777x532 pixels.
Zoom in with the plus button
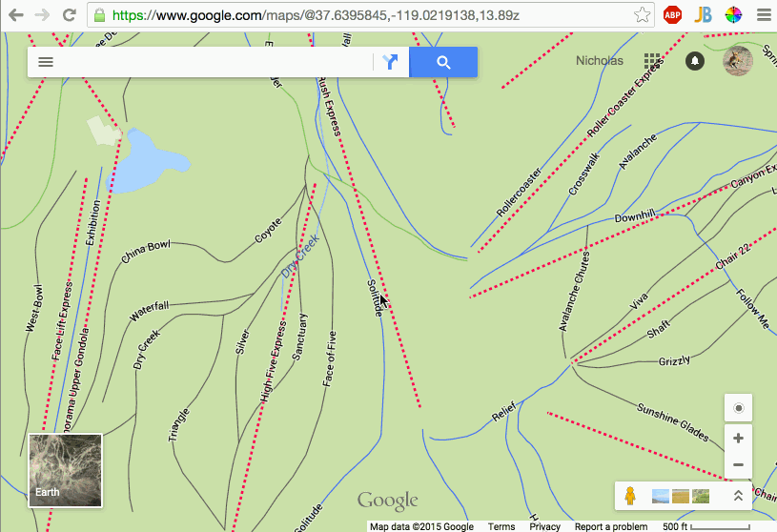pyautogui.click(x=738, y=439)
